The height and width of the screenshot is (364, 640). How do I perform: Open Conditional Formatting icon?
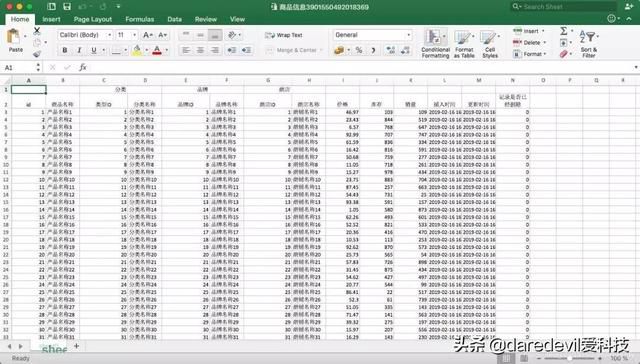(435, 43)
